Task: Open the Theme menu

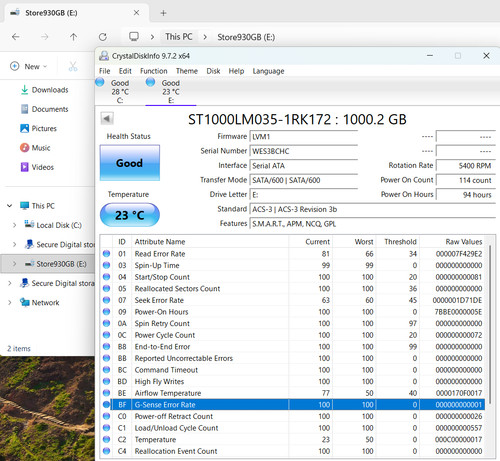Action: (x=187, y=71)
